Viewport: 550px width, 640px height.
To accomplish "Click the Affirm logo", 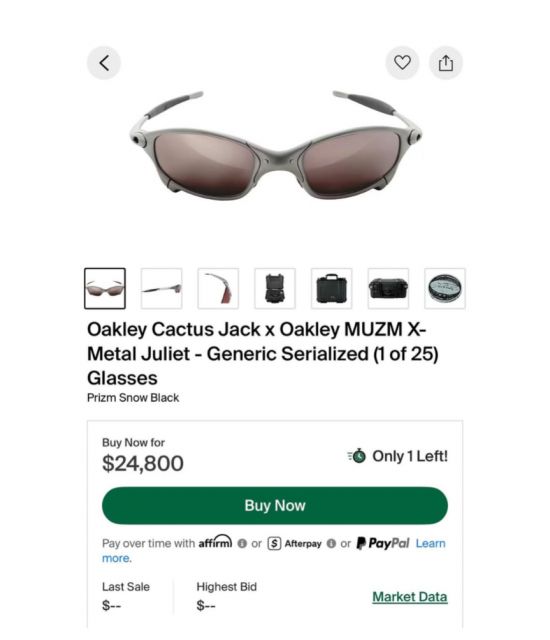I will 215,542.
